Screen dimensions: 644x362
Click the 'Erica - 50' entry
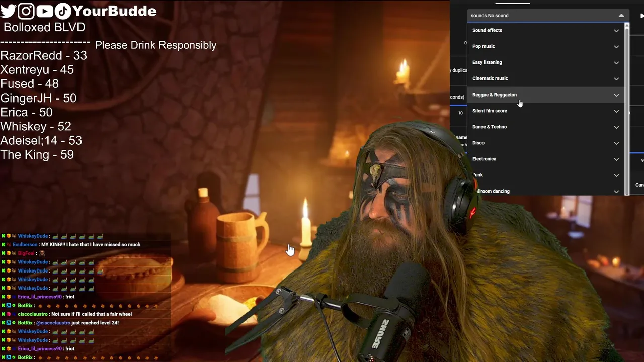click(26, 112)
